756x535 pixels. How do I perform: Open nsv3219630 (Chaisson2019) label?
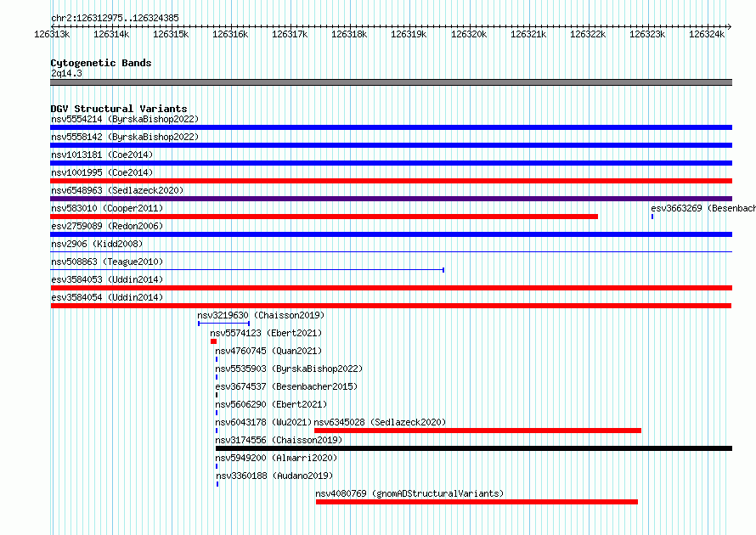coord(261,315)
